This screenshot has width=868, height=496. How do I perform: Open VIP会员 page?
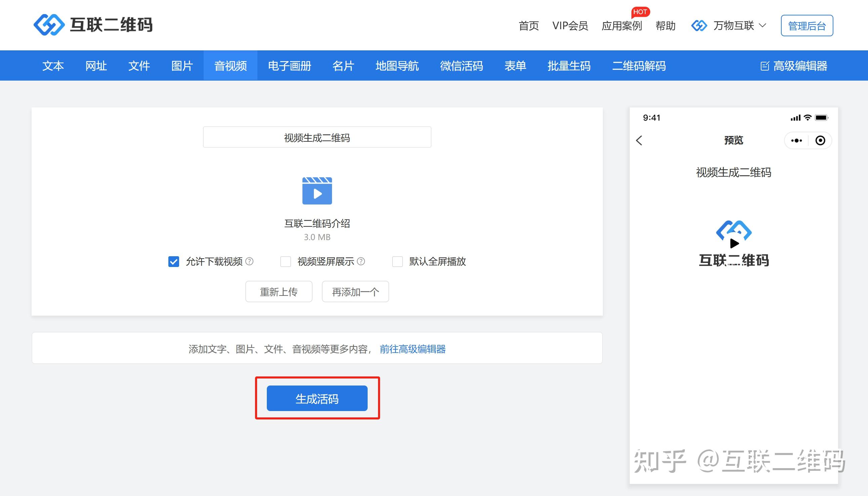tap(570, 26)
